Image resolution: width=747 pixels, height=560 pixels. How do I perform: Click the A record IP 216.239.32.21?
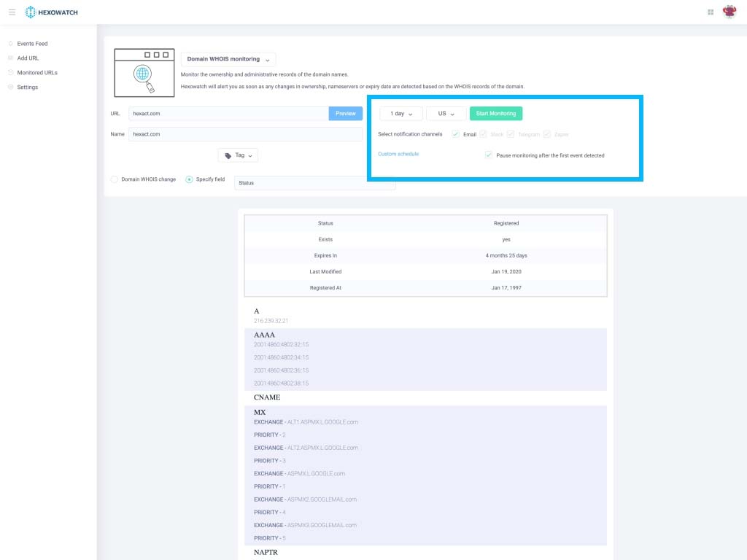271,321
